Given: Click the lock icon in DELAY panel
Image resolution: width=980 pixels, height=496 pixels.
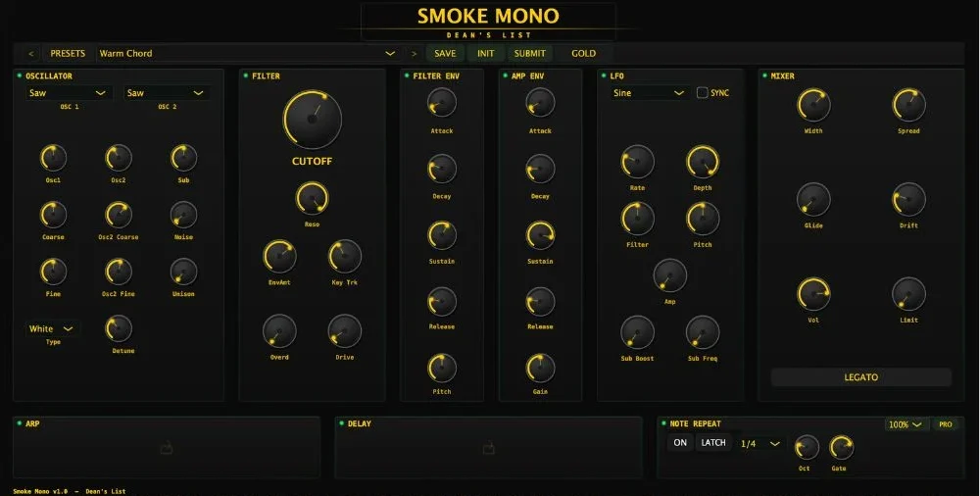Looking at the screenshot, I should (x=489, y=448).
